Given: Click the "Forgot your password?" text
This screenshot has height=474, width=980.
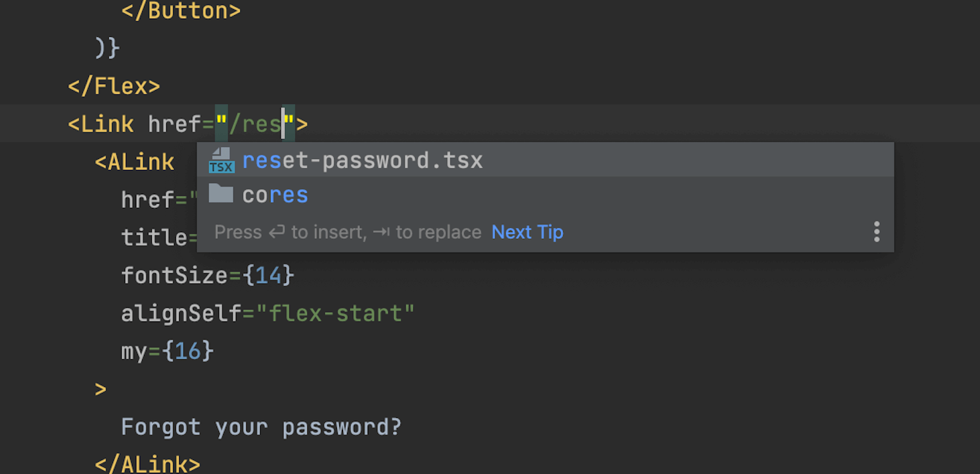Looking at the screenshot, I should pyautogui.click(x=261, y=427).
